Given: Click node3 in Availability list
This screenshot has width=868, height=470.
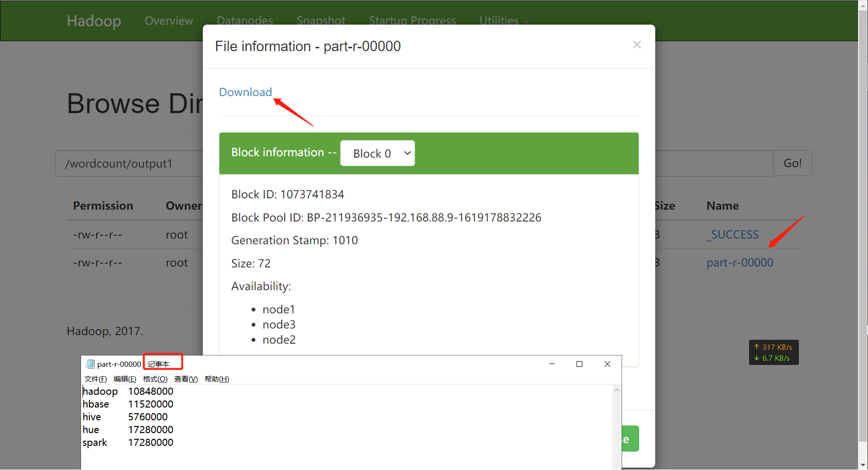Looking at the screenshot, I should [279, 325].
